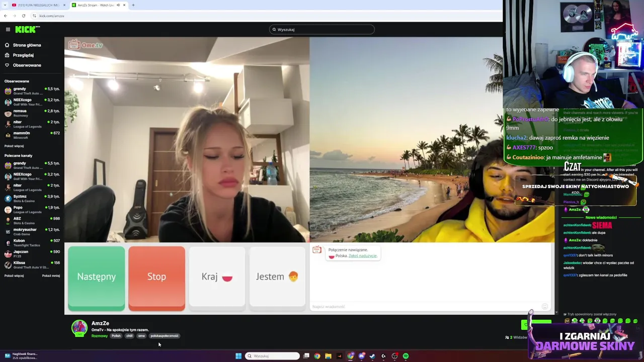Screen dimensions: 644x362
Task: Open Chrome from the taskbar
Action: pyautogui.click(x=317, y=356)
